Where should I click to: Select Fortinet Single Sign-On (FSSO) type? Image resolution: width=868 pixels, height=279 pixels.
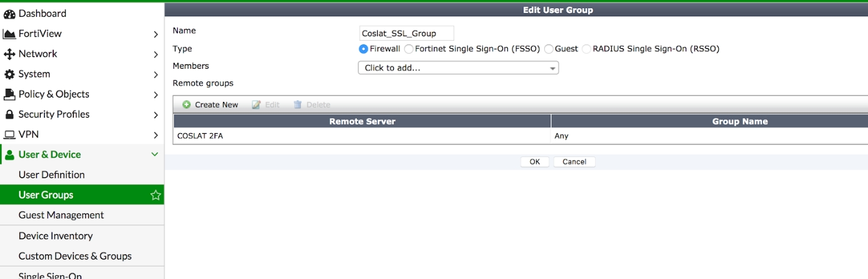coord(409,49)
